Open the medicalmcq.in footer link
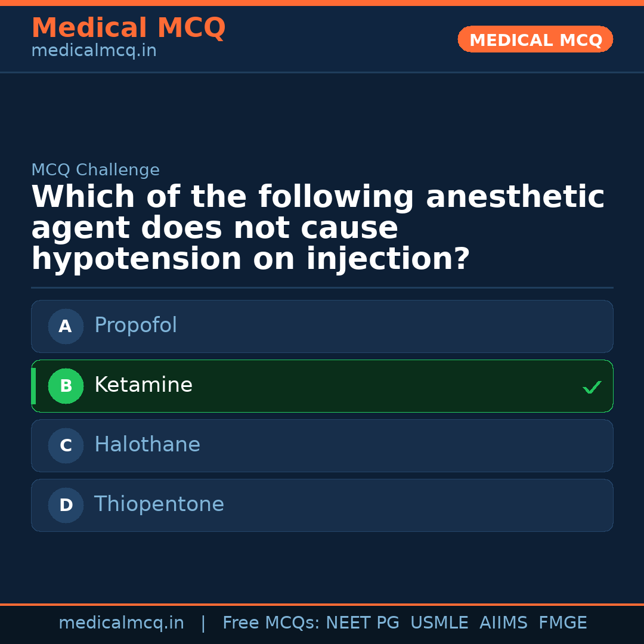 [121, 623]
